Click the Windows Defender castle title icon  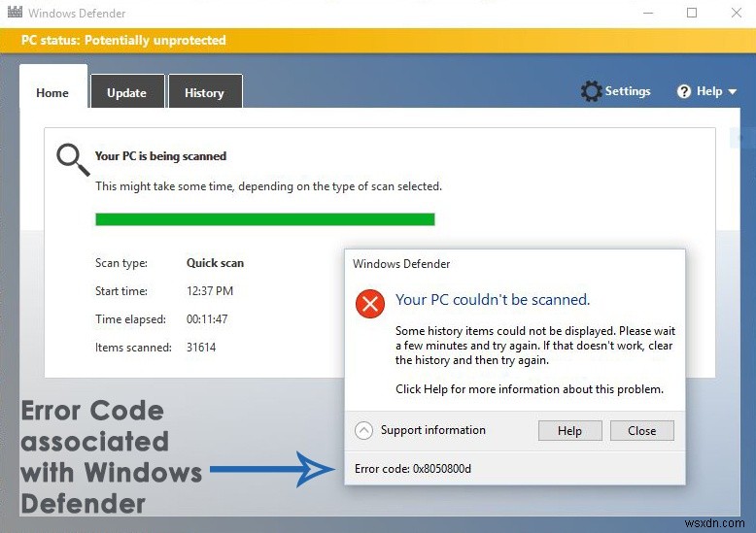[15, 12]
